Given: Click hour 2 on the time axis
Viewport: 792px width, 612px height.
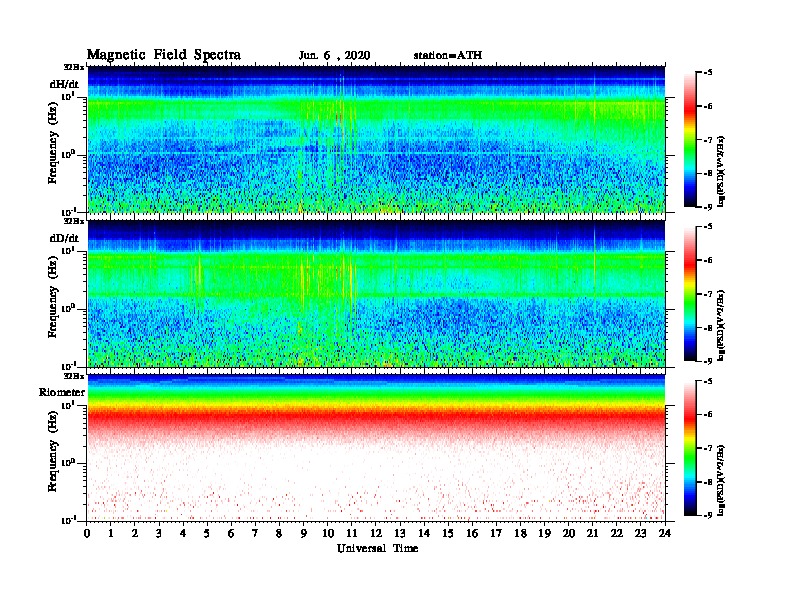Looking at the screenshot, I should pos(135,534).
